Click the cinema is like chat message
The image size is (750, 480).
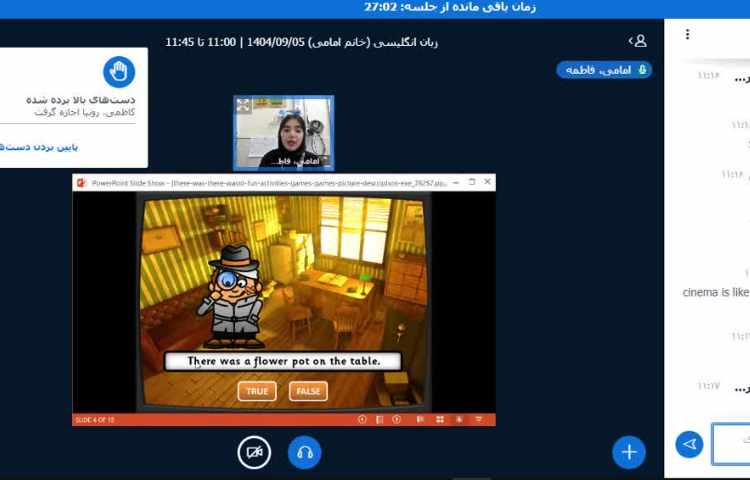(714, 292)
